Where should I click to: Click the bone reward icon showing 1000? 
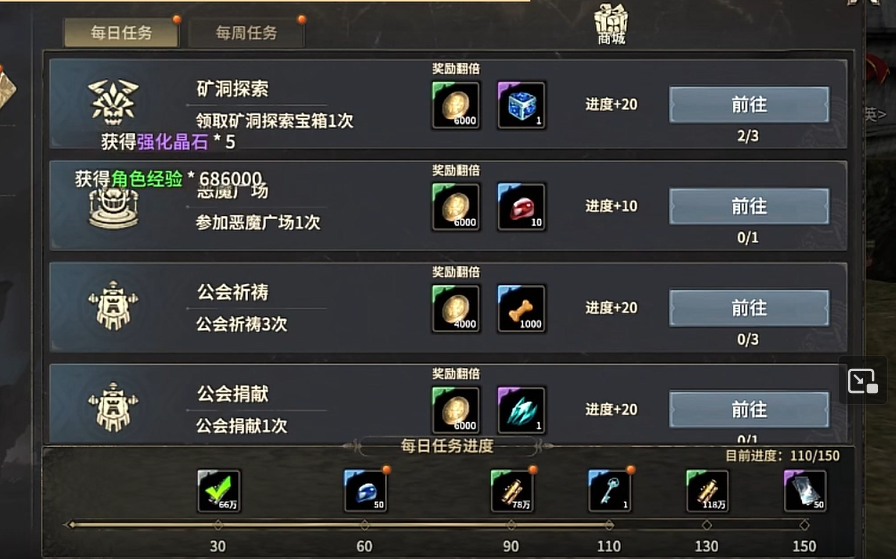521,309
